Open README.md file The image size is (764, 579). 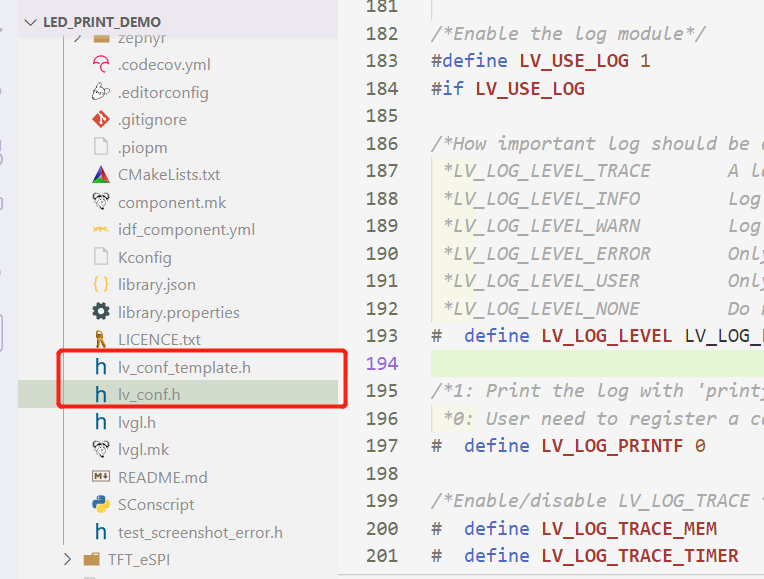coord(163,477)
